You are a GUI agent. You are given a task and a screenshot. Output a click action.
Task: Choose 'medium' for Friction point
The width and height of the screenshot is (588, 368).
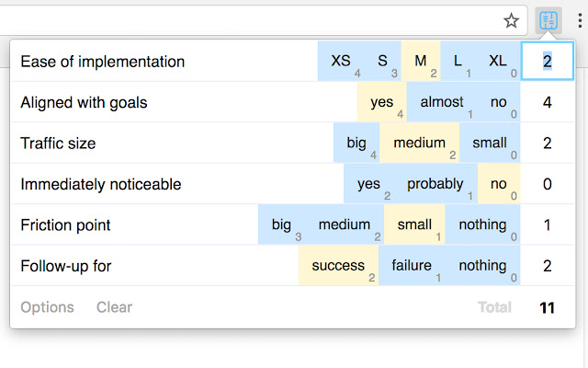click(x=345, y=224)
